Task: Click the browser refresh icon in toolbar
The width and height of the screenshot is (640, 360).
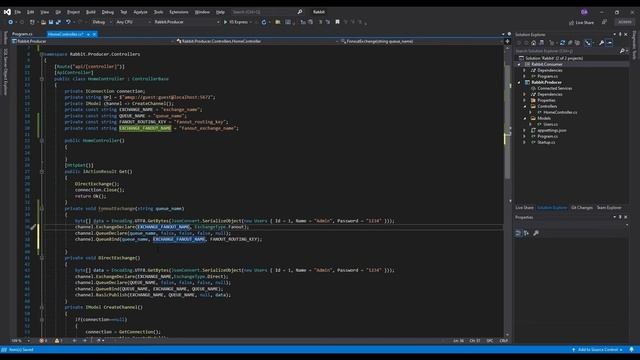Action: pos(264,22)
